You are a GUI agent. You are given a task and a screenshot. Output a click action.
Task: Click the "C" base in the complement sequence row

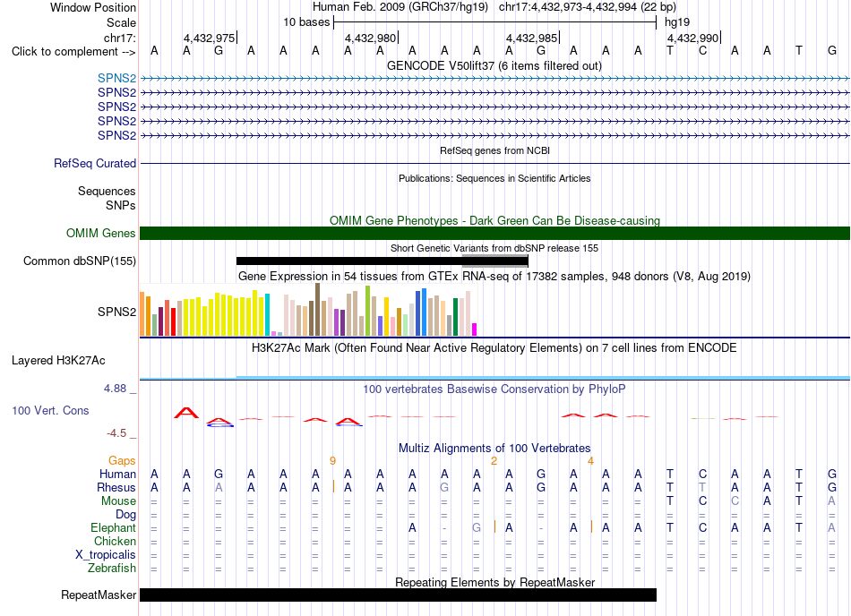(x=702, y=51)
